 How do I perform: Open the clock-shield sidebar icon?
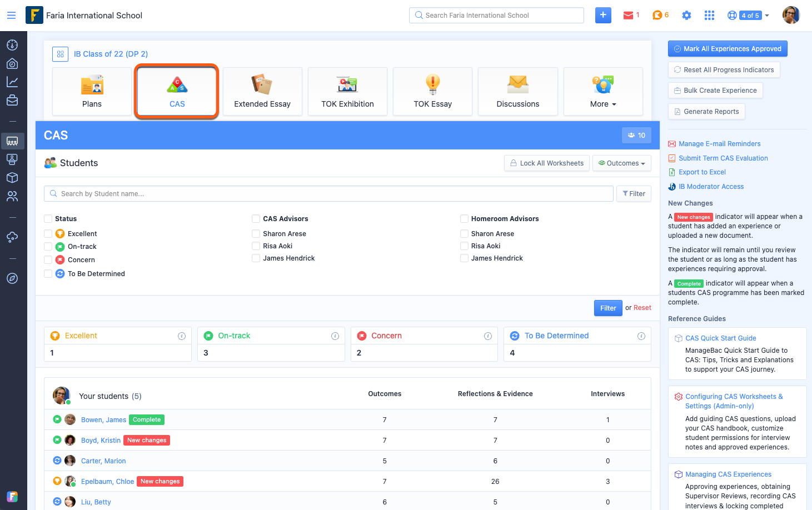(x=12, y=63)
